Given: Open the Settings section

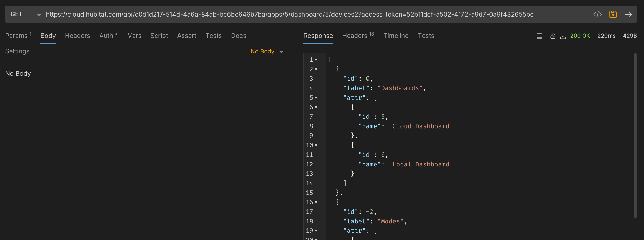Looking at the screenshot, I should (17, 51).
